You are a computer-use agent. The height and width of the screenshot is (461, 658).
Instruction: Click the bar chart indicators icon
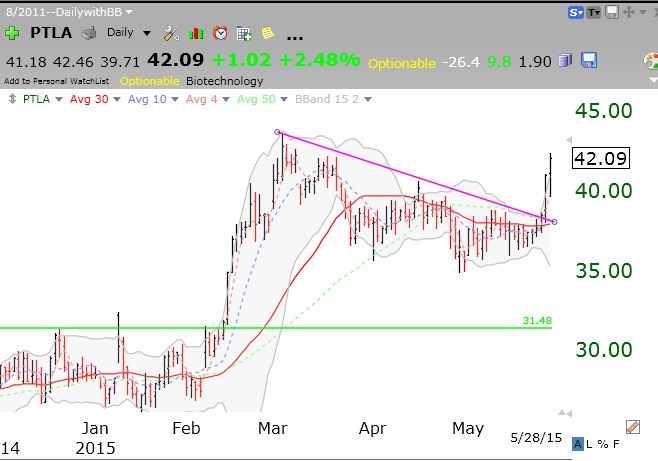pos(196,33)
